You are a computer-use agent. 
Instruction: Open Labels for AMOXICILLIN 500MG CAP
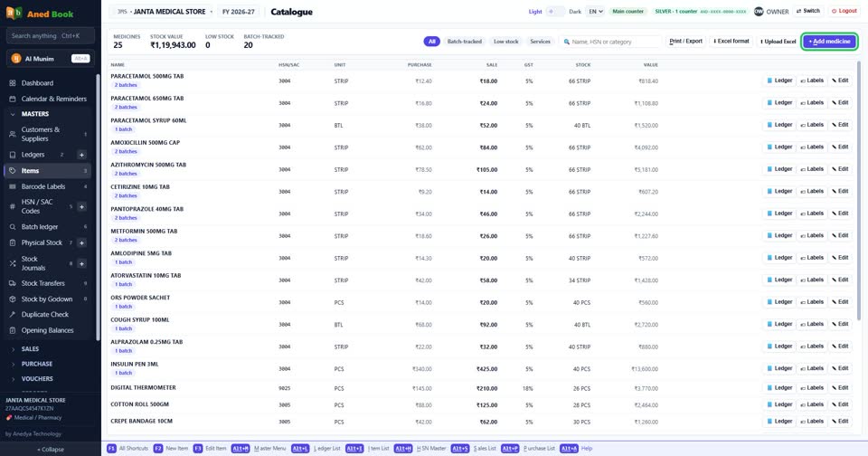812,147
